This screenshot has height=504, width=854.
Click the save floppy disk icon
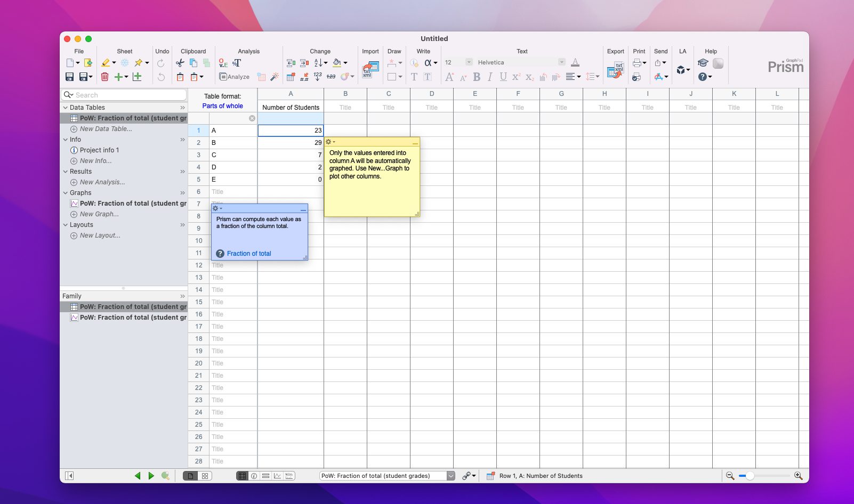click(69, 77)
